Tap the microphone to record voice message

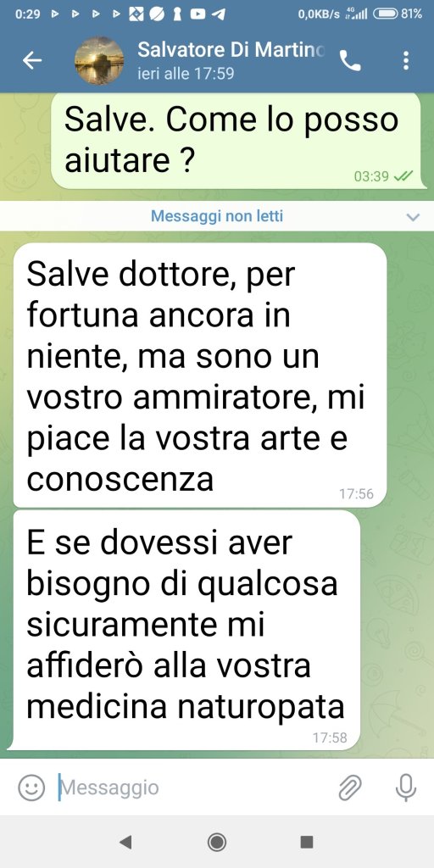406,787
